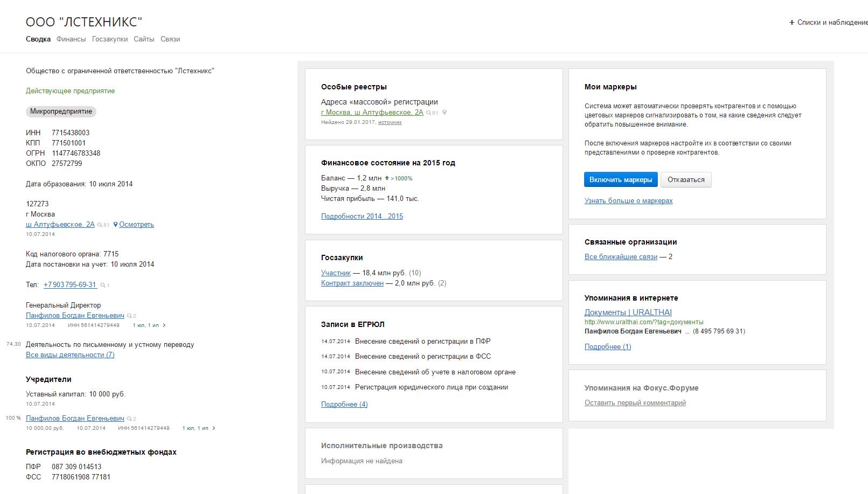Open the Сводка tab

coord(38,39)
